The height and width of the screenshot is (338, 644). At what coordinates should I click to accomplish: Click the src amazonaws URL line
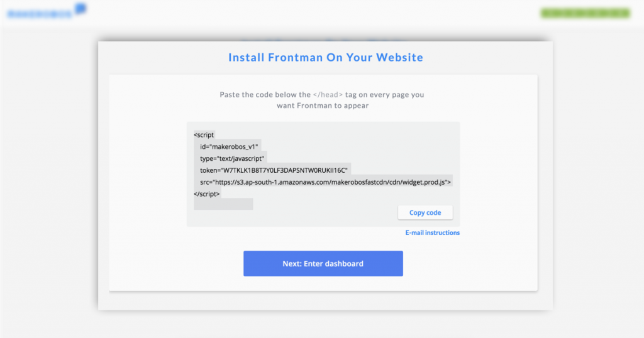[325, 182]
